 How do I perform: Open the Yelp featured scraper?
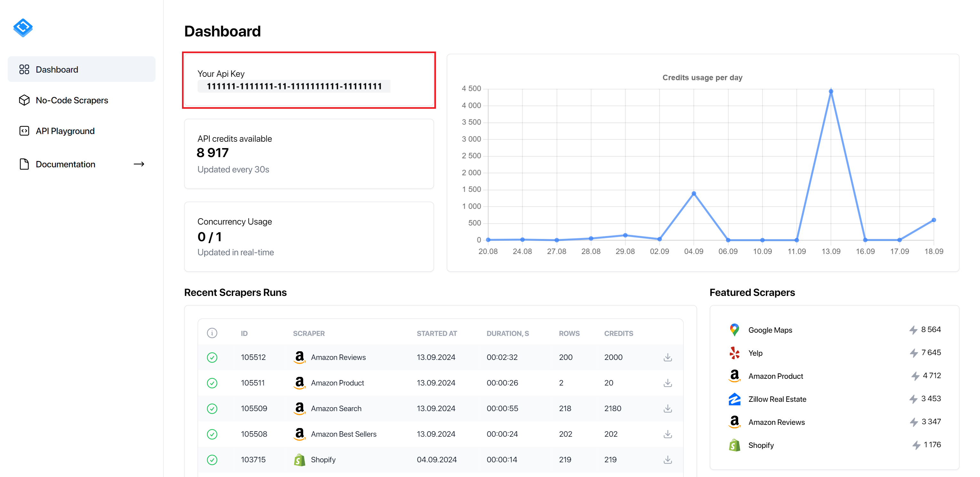click(x=834, y=353)
